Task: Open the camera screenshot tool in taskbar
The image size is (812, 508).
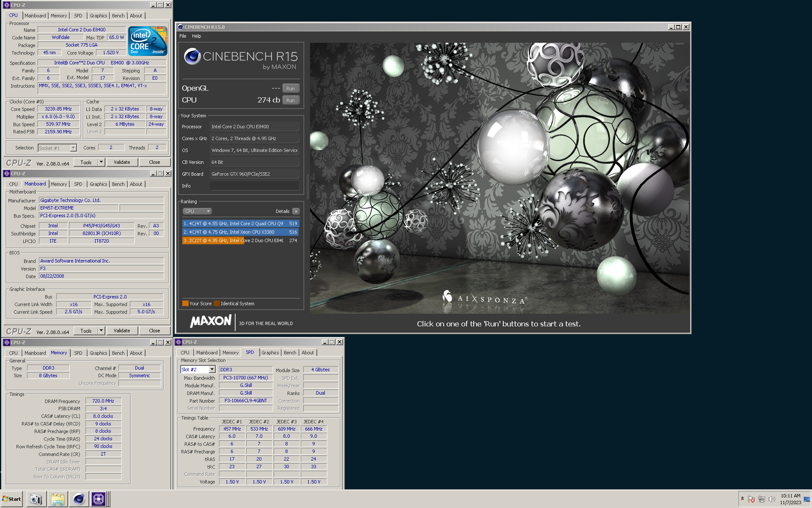Action: tap(36, 500)
